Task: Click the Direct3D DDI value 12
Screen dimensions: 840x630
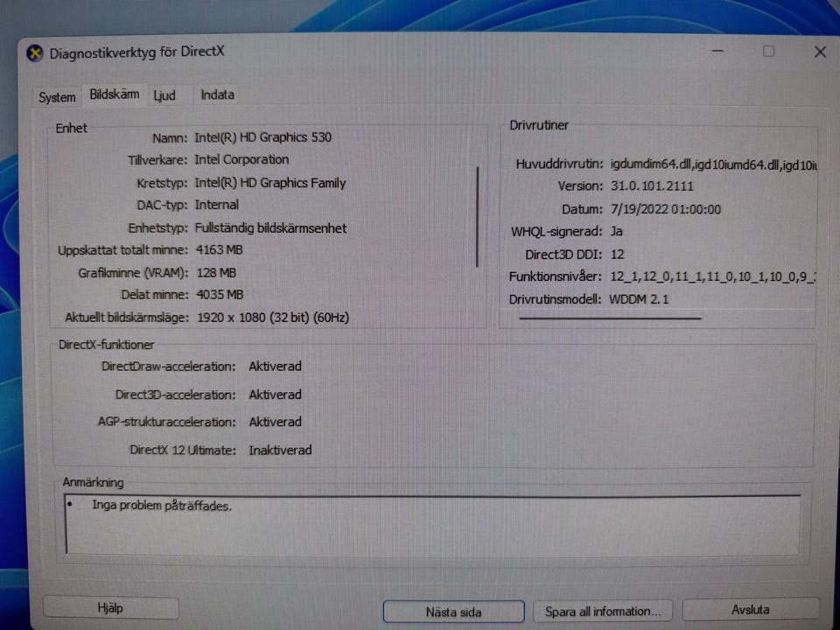Action: [x=618, y=254]
